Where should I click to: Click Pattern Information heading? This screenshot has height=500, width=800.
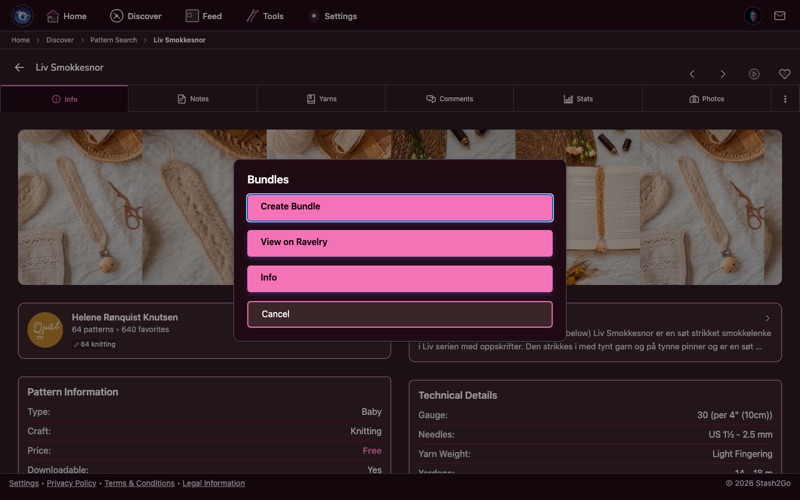(72, 392)
